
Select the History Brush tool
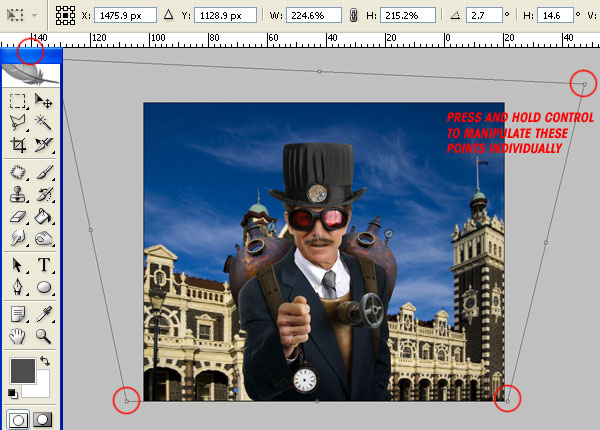[x=44, y=194]
